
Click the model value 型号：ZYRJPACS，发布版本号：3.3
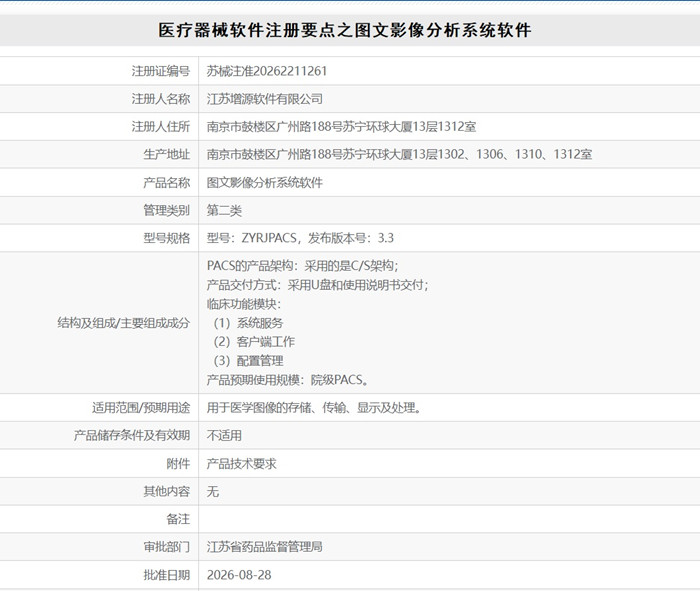(x=300, y=238)
